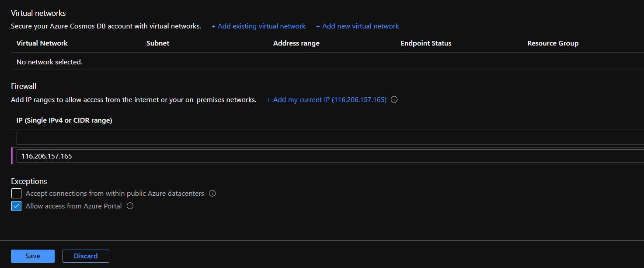Click the Address range column header
Viewport: 644px width, 268px height.
click(296, 43)
